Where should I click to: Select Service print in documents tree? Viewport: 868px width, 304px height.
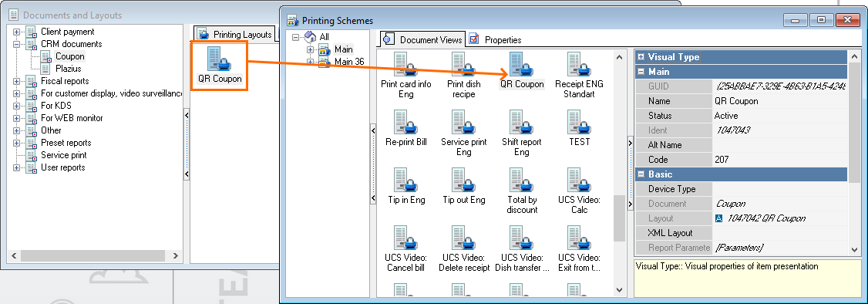click(x=64, y=155)
